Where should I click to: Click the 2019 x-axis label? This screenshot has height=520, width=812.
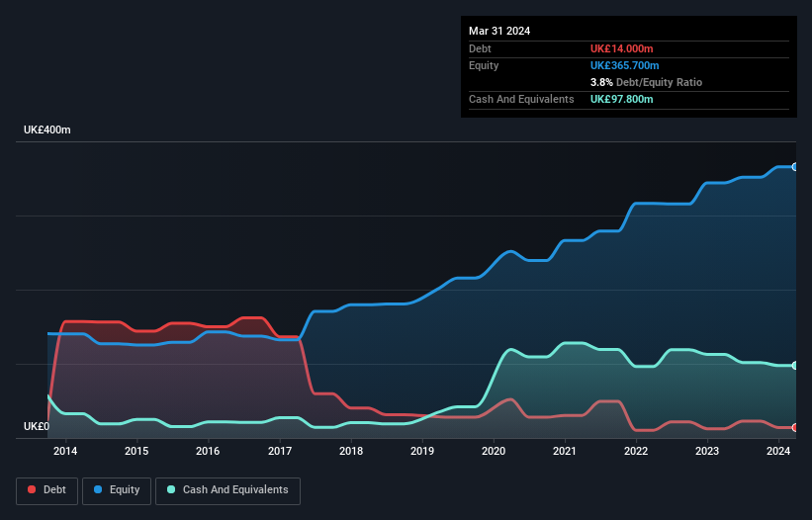point(422,451)
